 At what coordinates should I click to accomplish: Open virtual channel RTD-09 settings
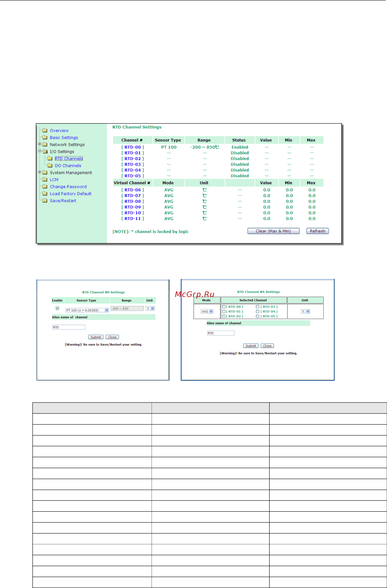coord(133,207)
